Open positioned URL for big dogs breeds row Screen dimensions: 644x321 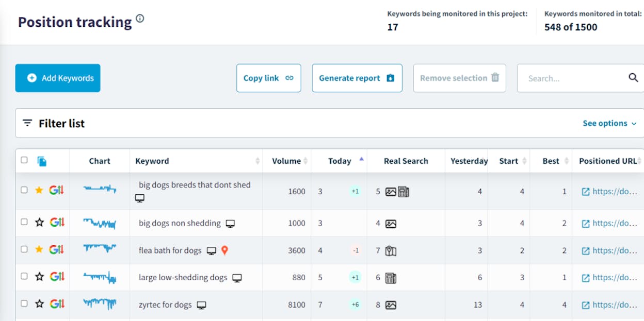(x=609, y=191)
